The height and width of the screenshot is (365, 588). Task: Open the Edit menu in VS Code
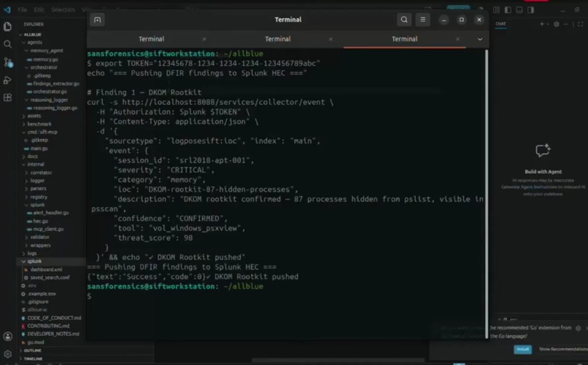(39, 9)
